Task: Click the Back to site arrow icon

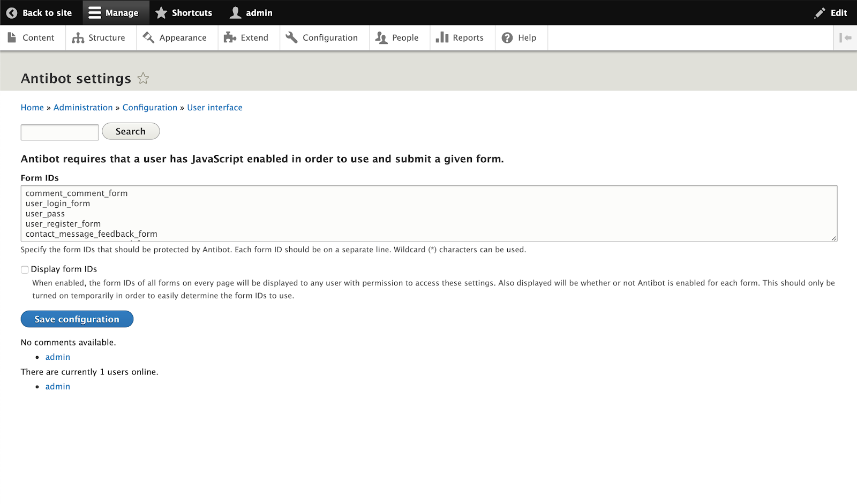Action: point(12,13)
